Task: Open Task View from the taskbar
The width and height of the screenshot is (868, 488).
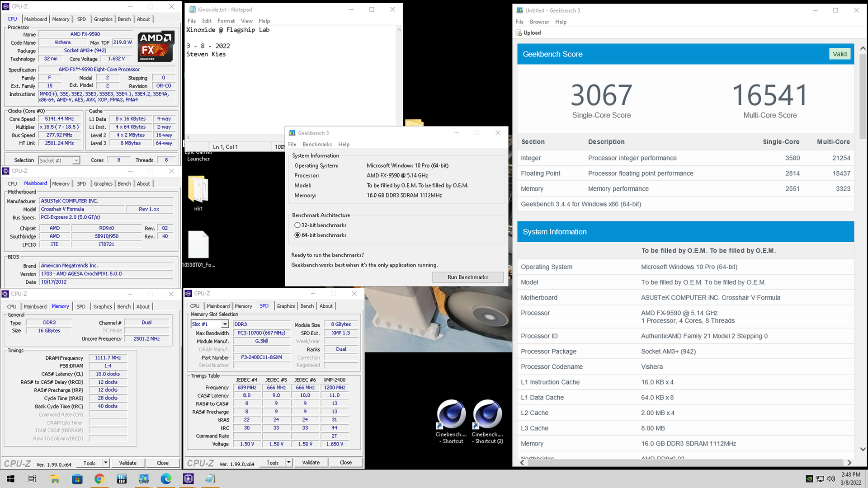Action: pos(32,479)
